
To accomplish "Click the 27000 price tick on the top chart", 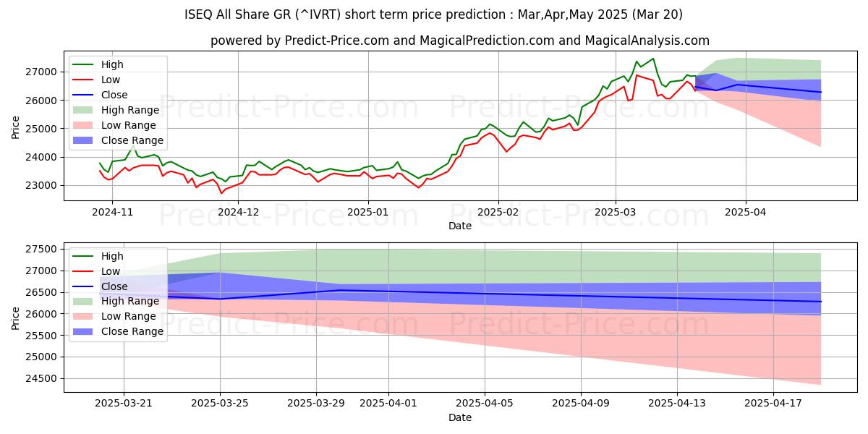I will click(41, 72).
